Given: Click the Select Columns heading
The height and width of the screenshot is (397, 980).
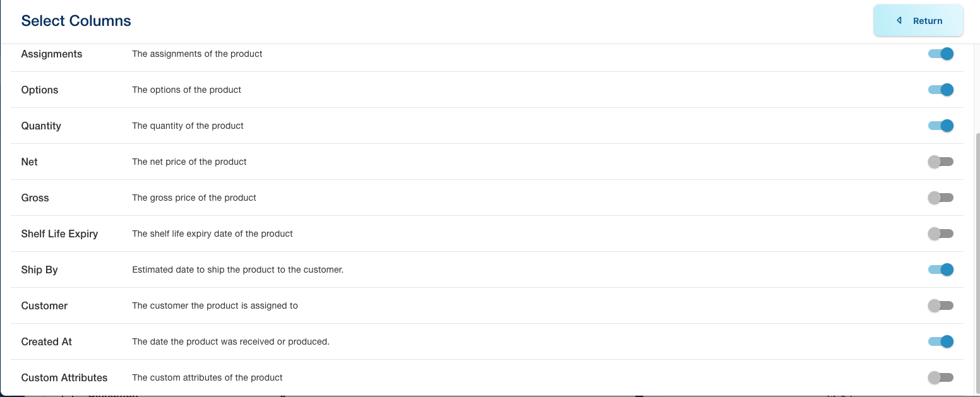Looking at the screenshot, I should click(76, 21).
